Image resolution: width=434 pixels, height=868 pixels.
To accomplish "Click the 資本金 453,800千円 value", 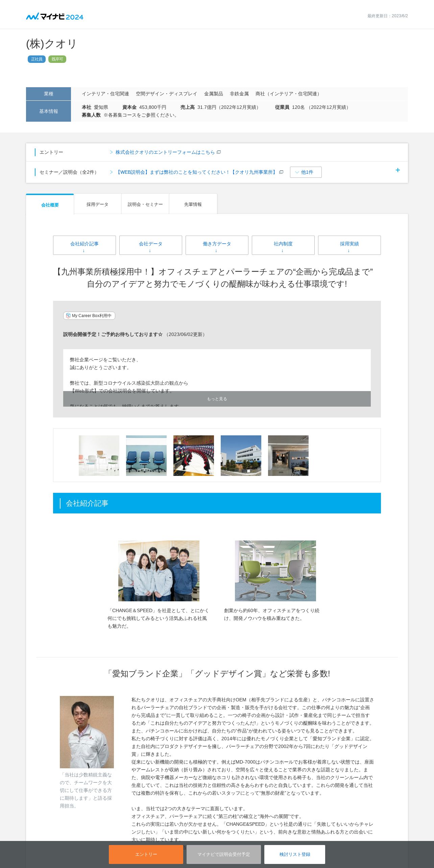I will [x=144, y=107].
